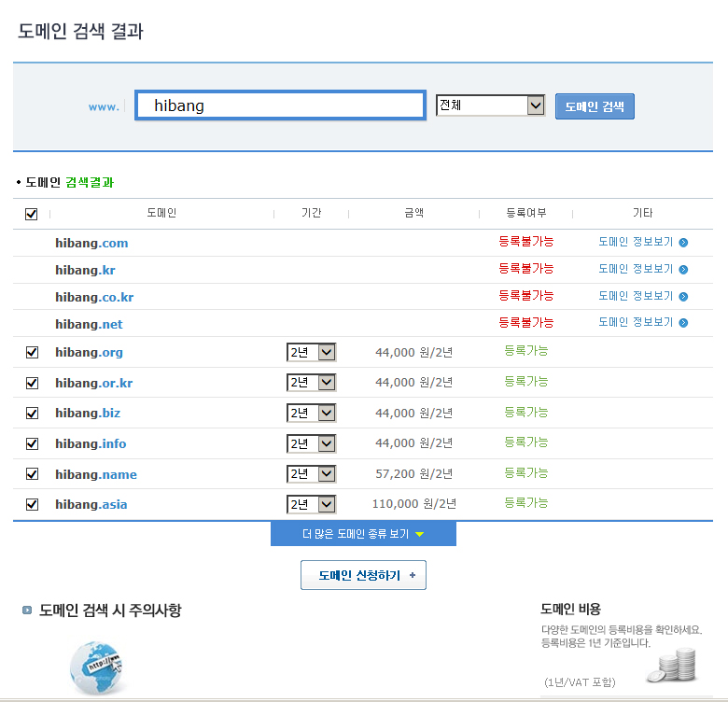Click arrow icon next to hibang.co.kr info link
The height and width of the screenshot is (702, 728).
coord(683,296)
